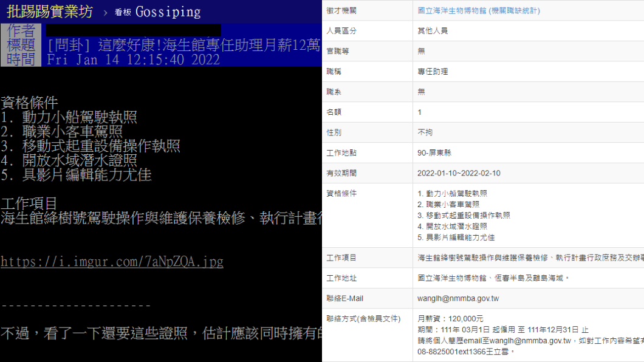The width and height of the screenshot is (644, 362).
Task: Click the 工作項目 label in the table
Action: [341, 258]
